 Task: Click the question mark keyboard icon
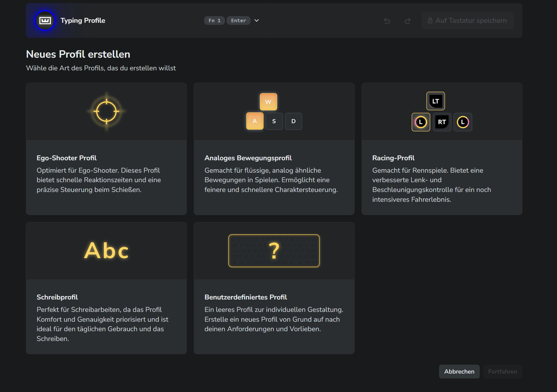274,250
